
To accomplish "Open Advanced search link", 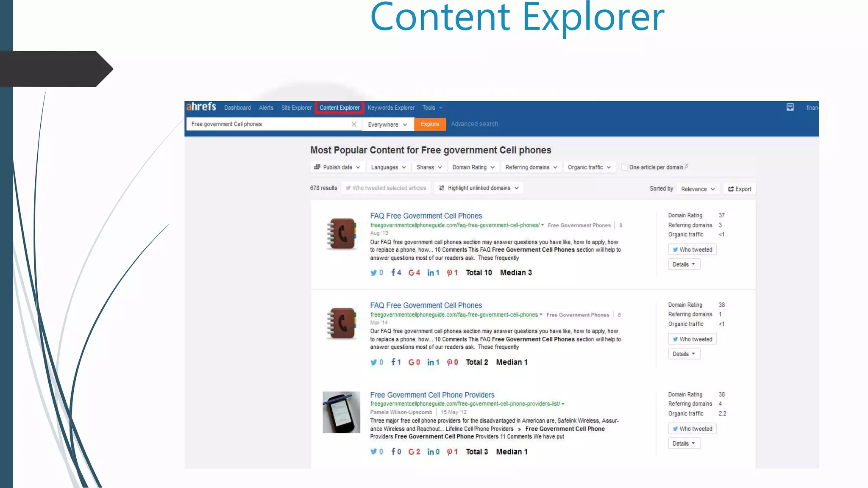I will click(x=474, y=124).
